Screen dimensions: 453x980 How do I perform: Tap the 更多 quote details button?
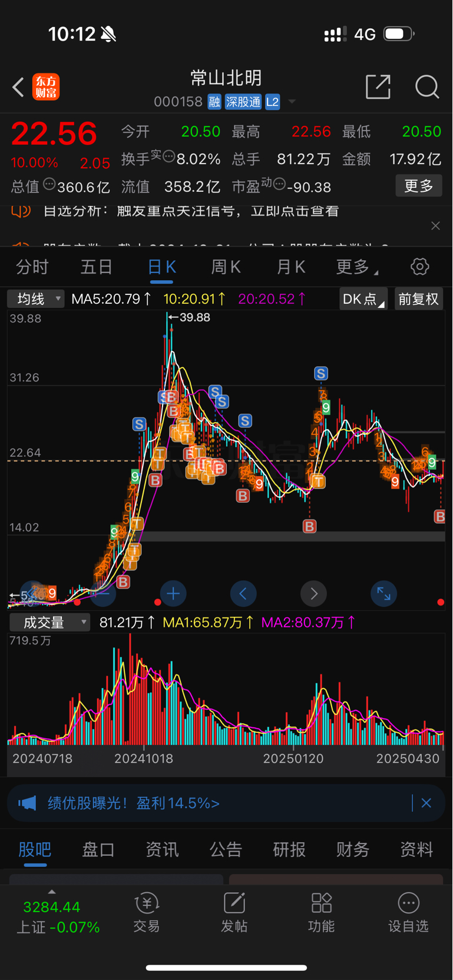point(419,186)
